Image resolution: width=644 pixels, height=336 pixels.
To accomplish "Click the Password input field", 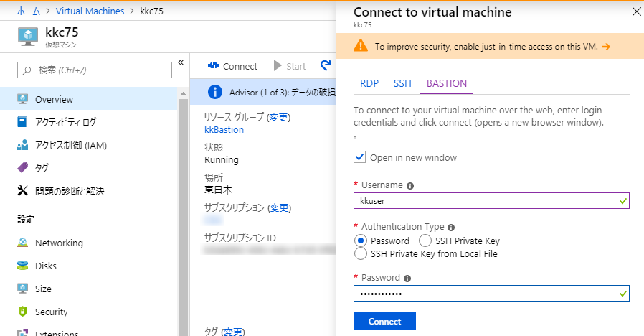I will click(x=491, y=293).
